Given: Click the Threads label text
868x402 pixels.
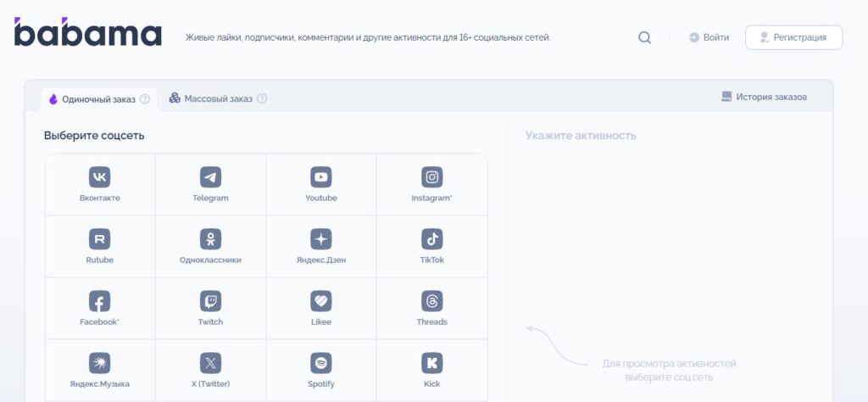Looking at the screenshot, I should (431, 322).
